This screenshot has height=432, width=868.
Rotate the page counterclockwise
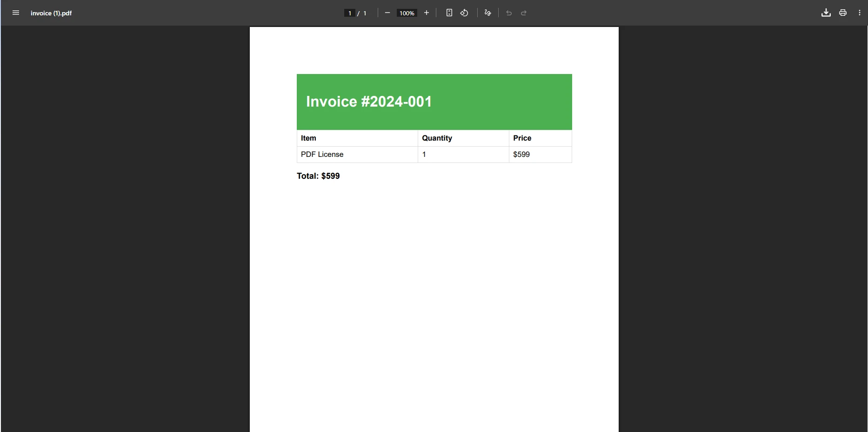464,13
